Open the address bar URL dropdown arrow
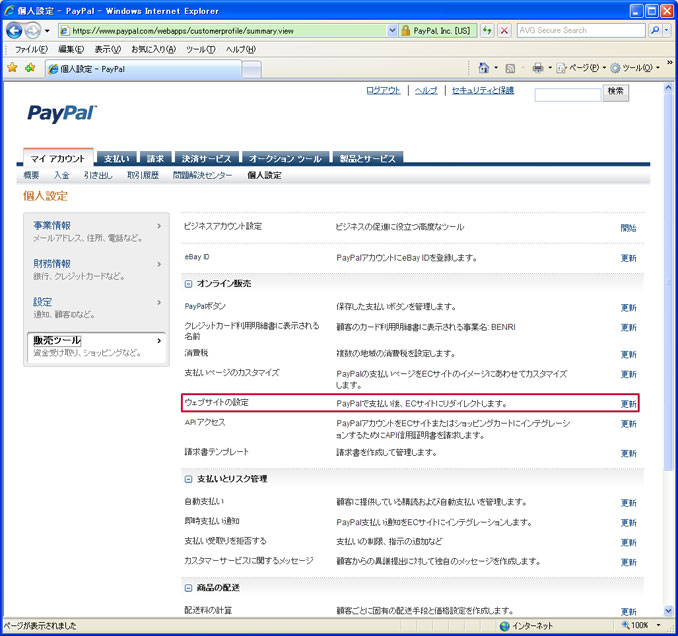The width and height of the screenshot is (678, 636). point(392,31)
